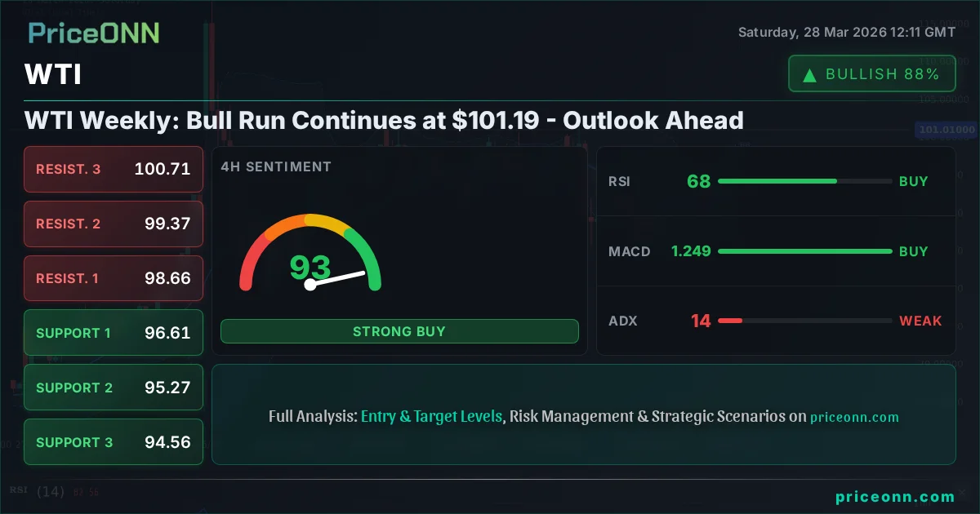Select the SUPPORT 1 level marker
Viewport: 980px width, 514px height.
tap(113, 333)
